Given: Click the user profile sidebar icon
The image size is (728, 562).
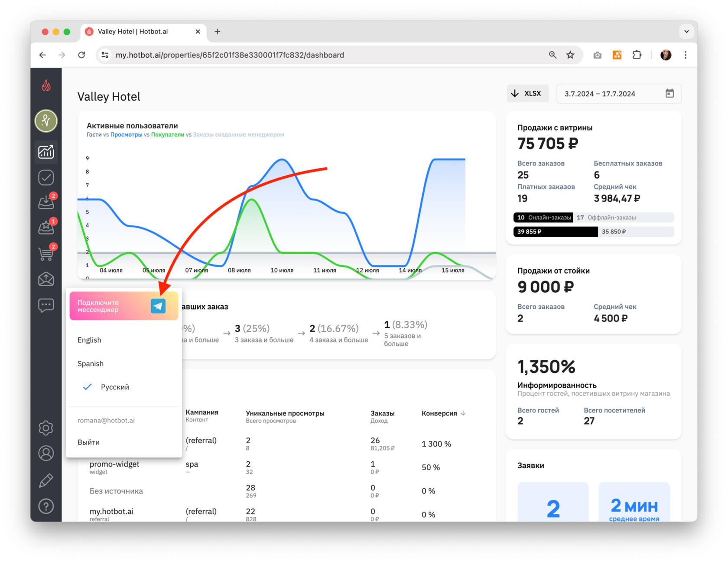Looking at the screenshot, I should 46,454.
